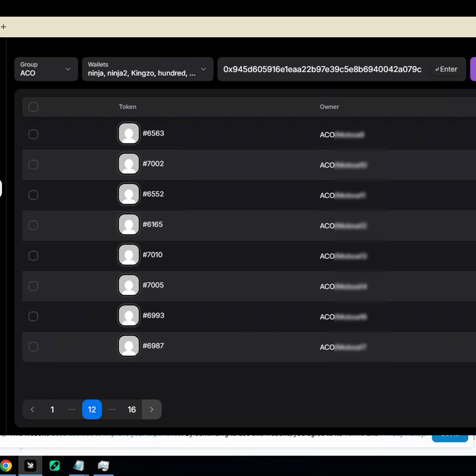Click the avatar thumbnail for token #6552
The width and height of the screenshot is (476, 476).
point(129,194)
